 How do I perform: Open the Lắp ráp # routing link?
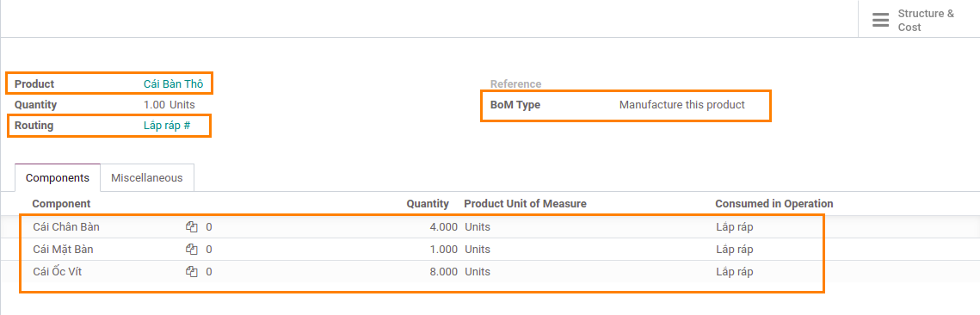pyautogui.click(x=167, y=126)
